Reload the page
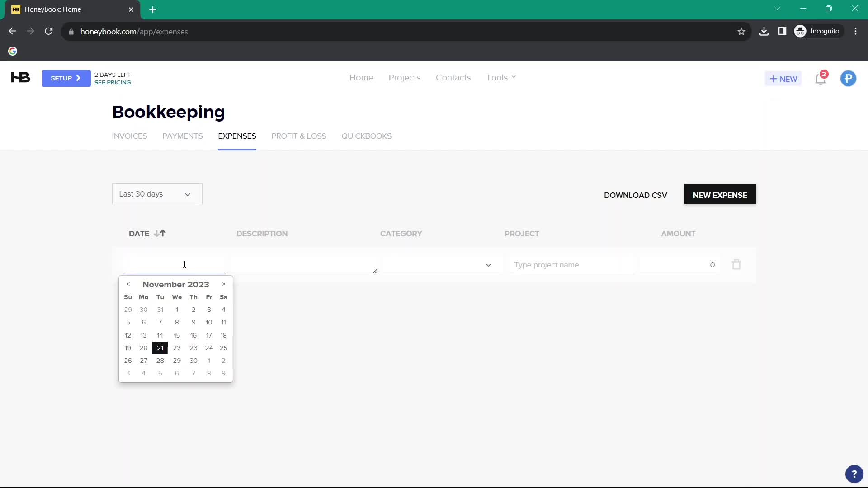The height and width of the screenshot is (488, 868). click(49, 31)
